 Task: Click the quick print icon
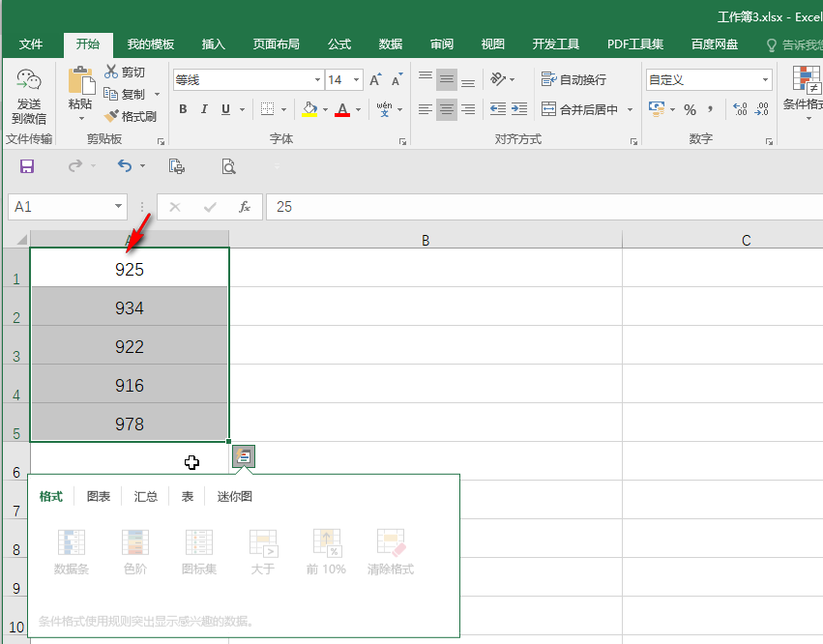[x=176, y=166]
